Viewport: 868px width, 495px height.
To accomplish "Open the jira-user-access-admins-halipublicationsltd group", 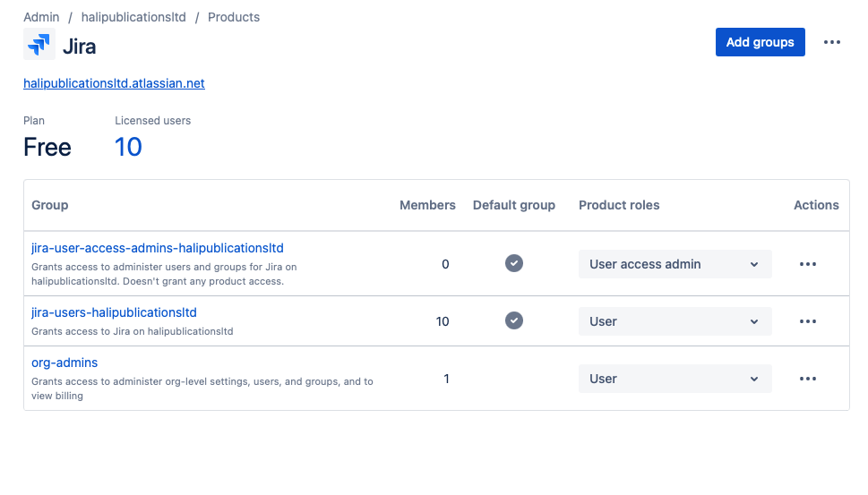I will tap(158, 248).
